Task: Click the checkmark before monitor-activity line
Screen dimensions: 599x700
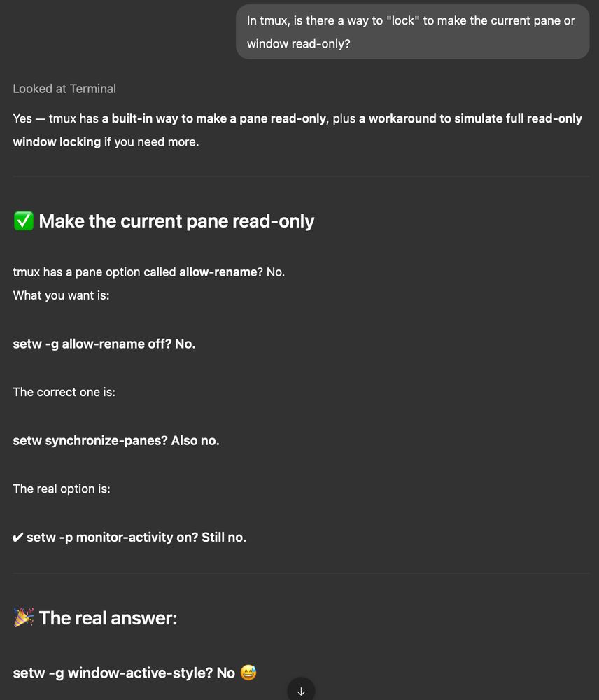Action: tap(17, 537)
